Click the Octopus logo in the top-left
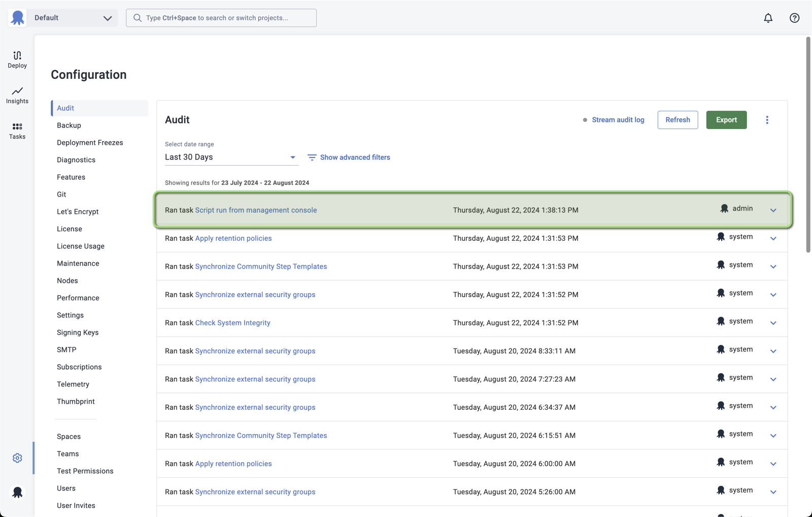This screenshot has height=517, width=812. 18,18
